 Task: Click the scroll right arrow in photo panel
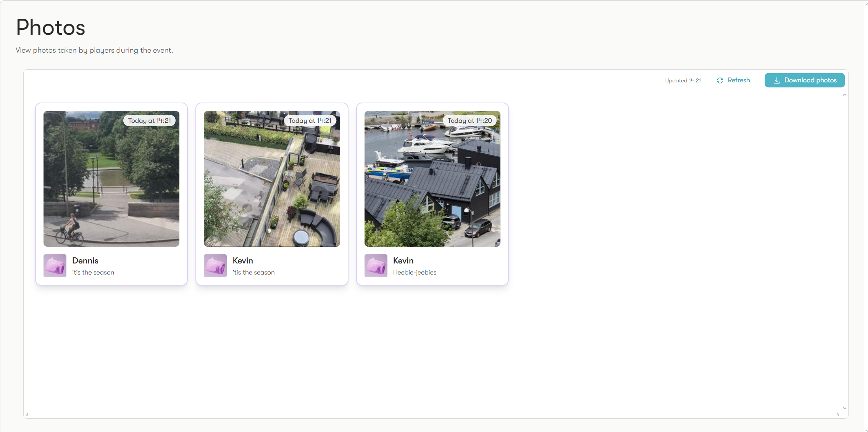838,414
